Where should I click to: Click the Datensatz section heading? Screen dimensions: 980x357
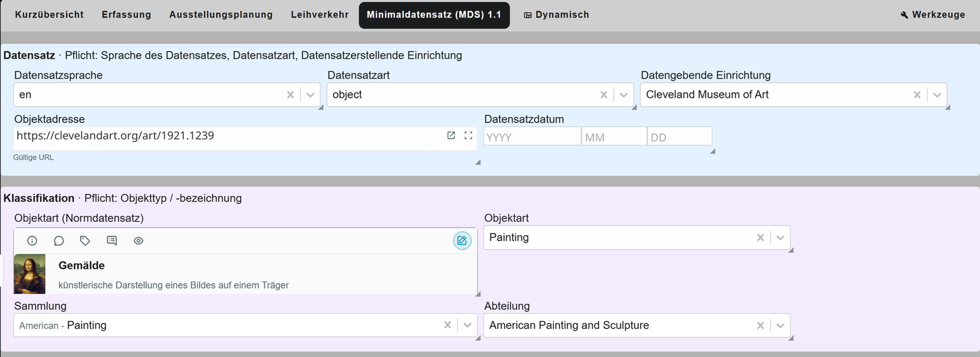(29, 55)
